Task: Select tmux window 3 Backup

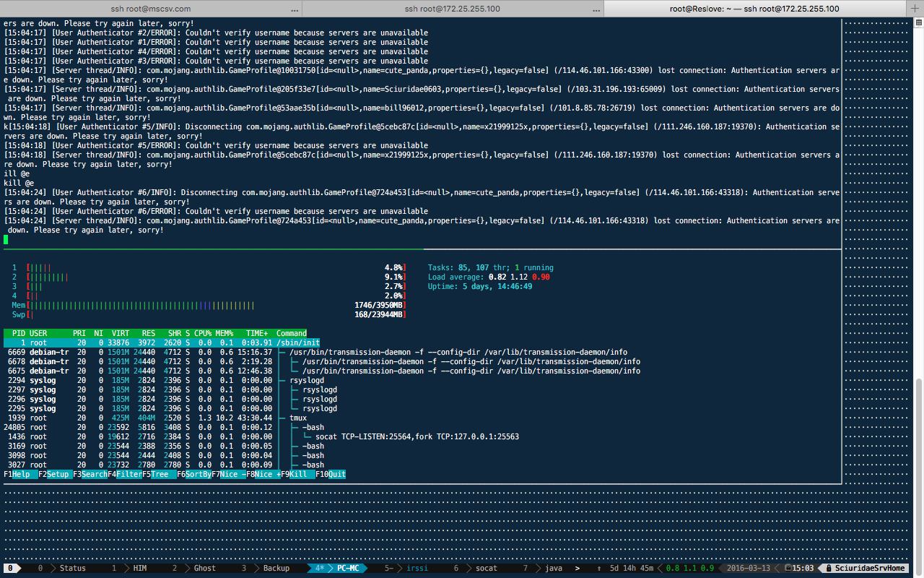Action: click(x=266, y=569)
